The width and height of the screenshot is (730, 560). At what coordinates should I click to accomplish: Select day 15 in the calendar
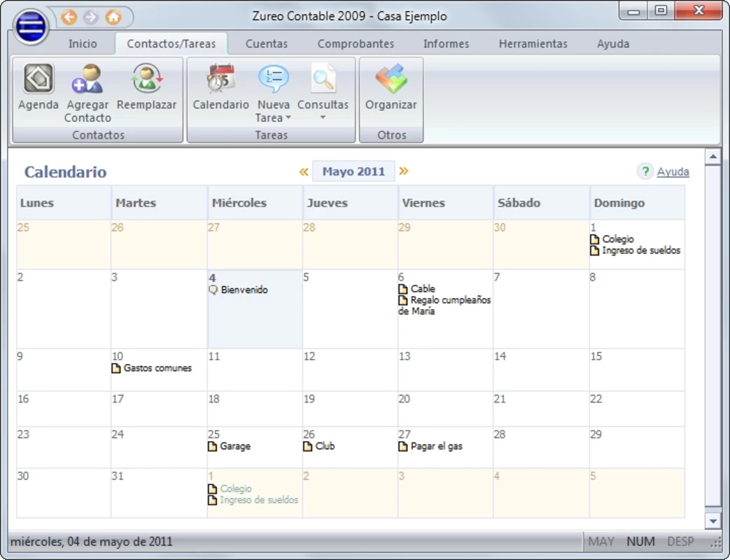click(637, 370)
